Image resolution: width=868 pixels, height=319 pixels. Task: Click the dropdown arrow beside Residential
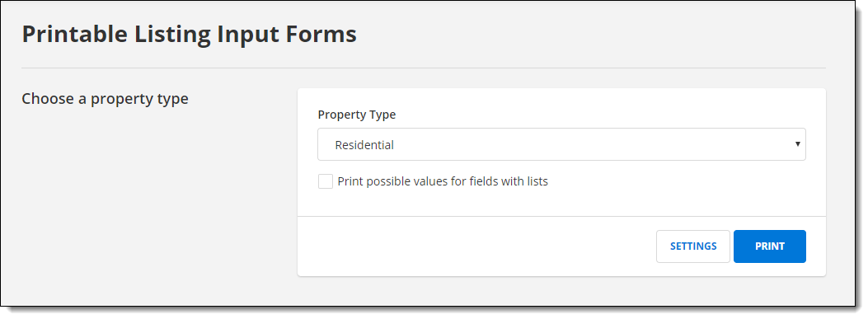point(798,144)
